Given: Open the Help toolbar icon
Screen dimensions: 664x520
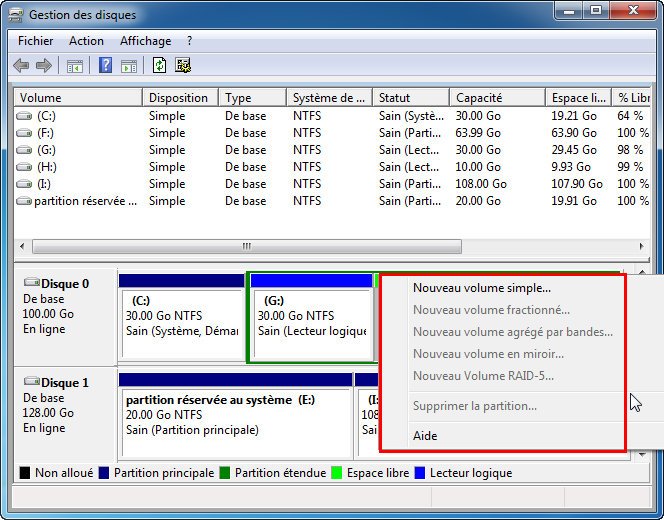Looking at the screenshot, I should [x=105, y=66].
